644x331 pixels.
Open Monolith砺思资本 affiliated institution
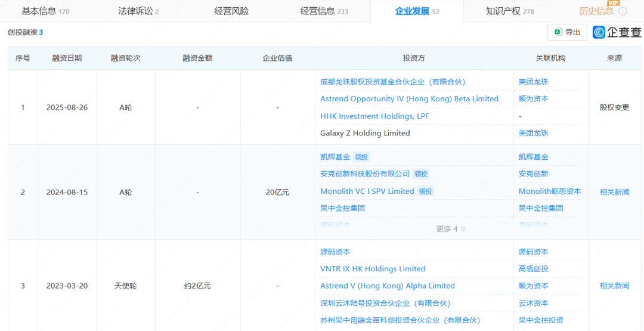point(549,191)
